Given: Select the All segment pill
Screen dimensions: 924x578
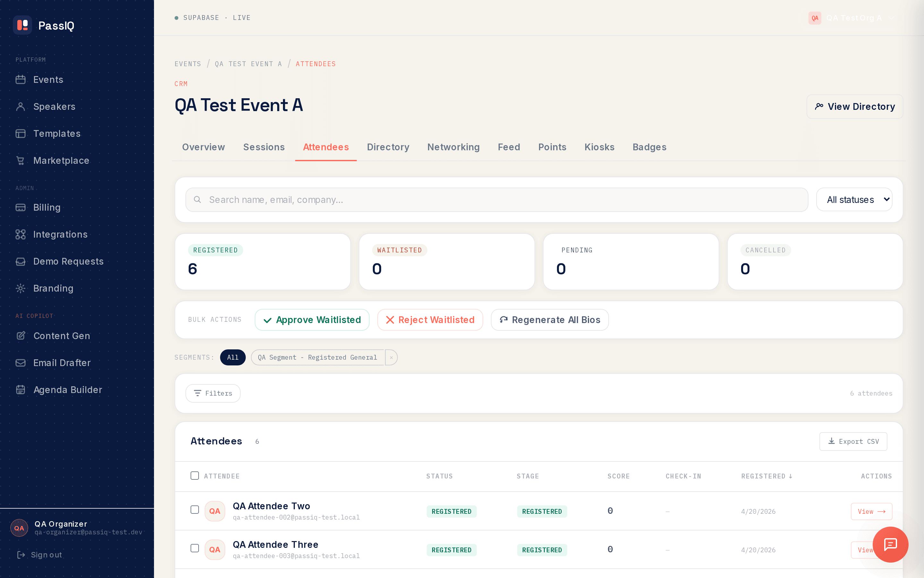Looking at the screenshot, I should pos(233,357).
